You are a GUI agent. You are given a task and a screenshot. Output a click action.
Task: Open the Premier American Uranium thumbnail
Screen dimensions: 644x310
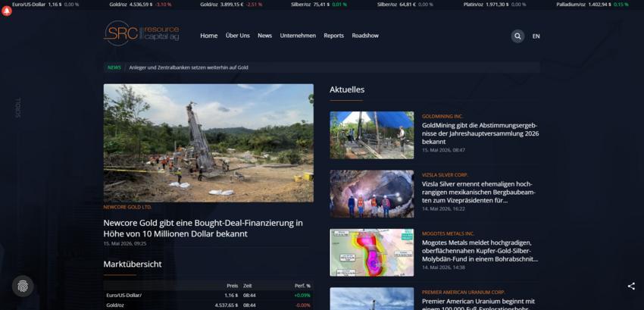click(372, 299)
